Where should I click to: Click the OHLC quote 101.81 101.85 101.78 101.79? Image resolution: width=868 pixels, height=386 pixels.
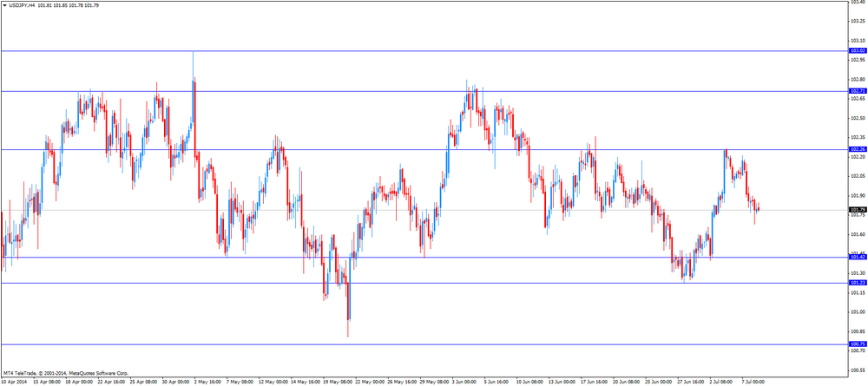[69, 5]
